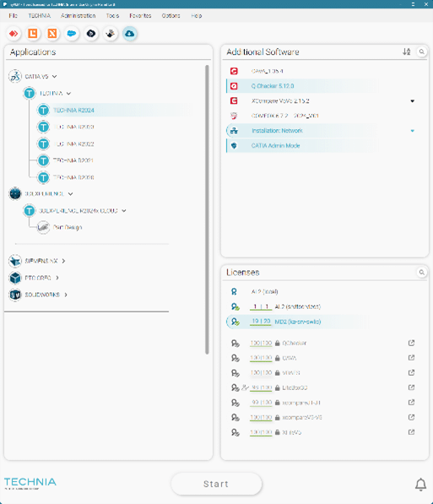The image size is (433, 504).
Task: Click the sort order icon in Additional Software
Action: (x=407, y=51)
